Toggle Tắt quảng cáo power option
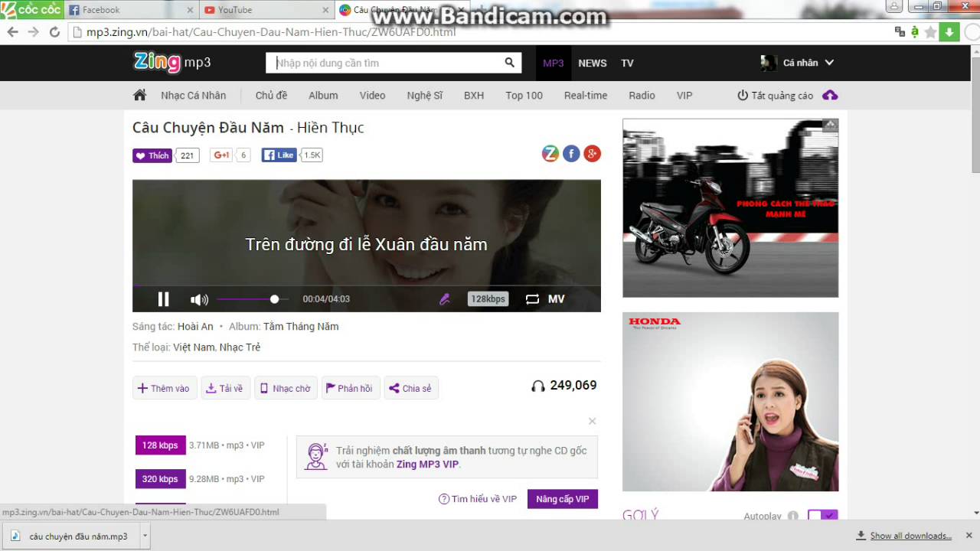The height and width of the screenshot is (551, 980). (x=775, y=96)
